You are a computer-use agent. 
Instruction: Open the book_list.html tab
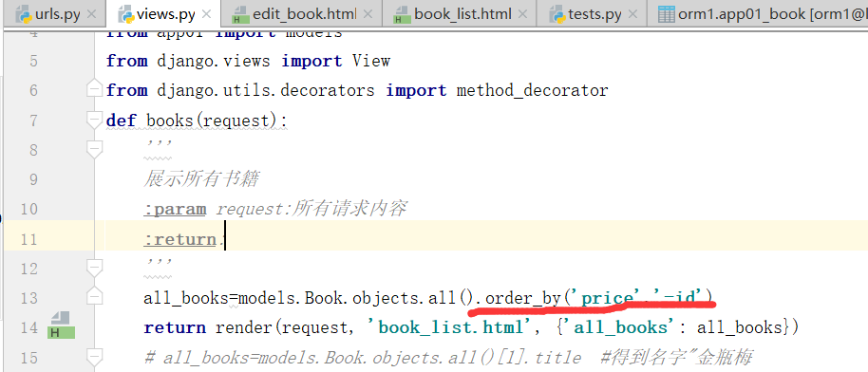pyautogui.click(x=460, y=14)
